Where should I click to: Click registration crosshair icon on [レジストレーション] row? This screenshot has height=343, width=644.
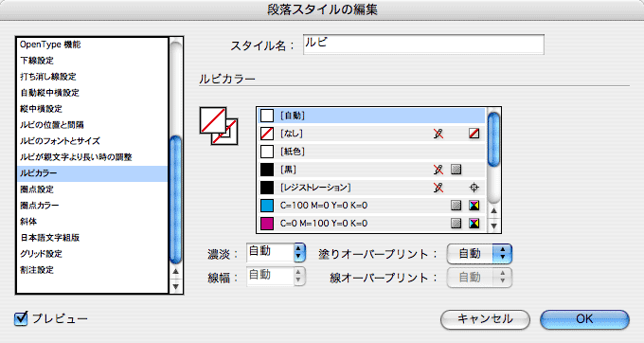coord(474,188)
